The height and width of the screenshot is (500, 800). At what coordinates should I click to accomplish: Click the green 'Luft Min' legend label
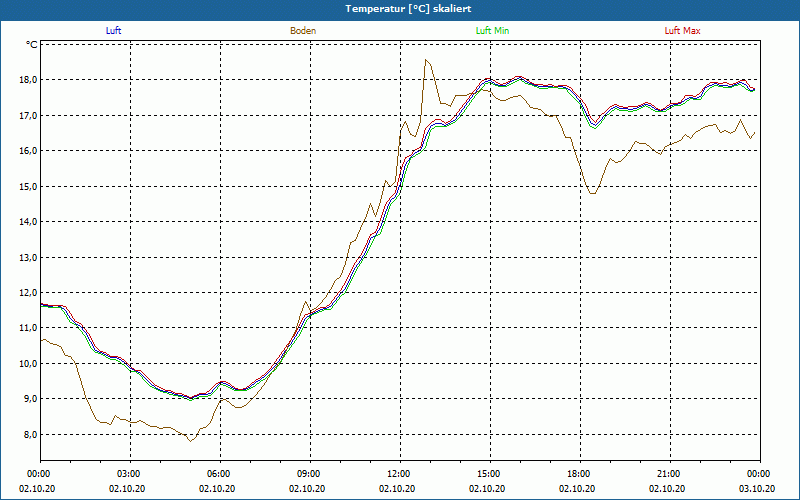pyautogui.click(x=492, y=31)
